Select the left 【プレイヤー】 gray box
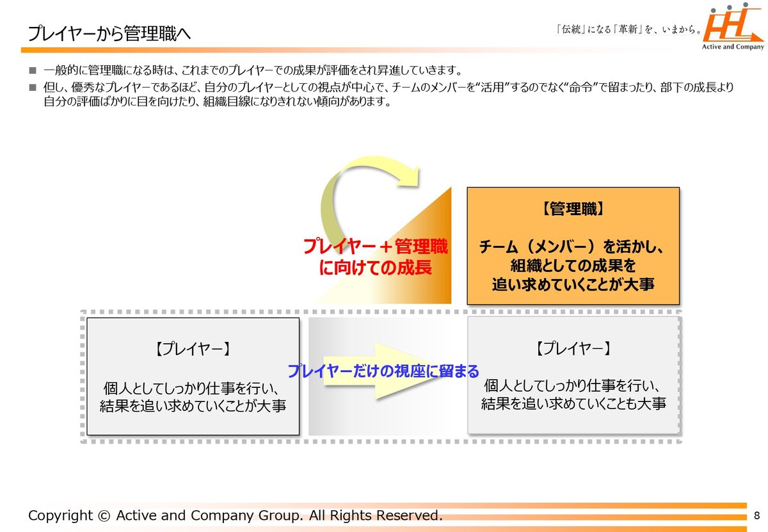768x532 pixels. coord(193,376)
